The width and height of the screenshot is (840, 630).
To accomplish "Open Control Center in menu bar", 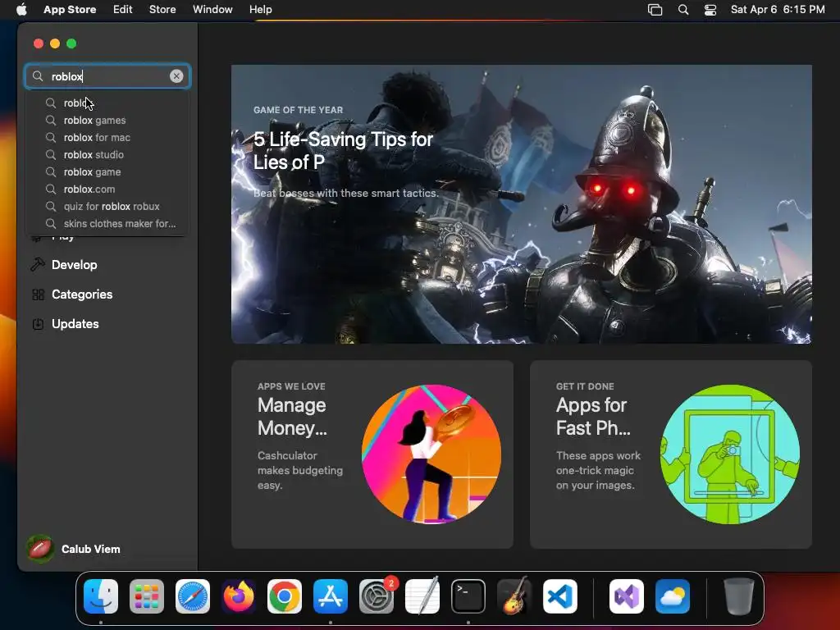I will pyautogui.click(x=710, y=10).
